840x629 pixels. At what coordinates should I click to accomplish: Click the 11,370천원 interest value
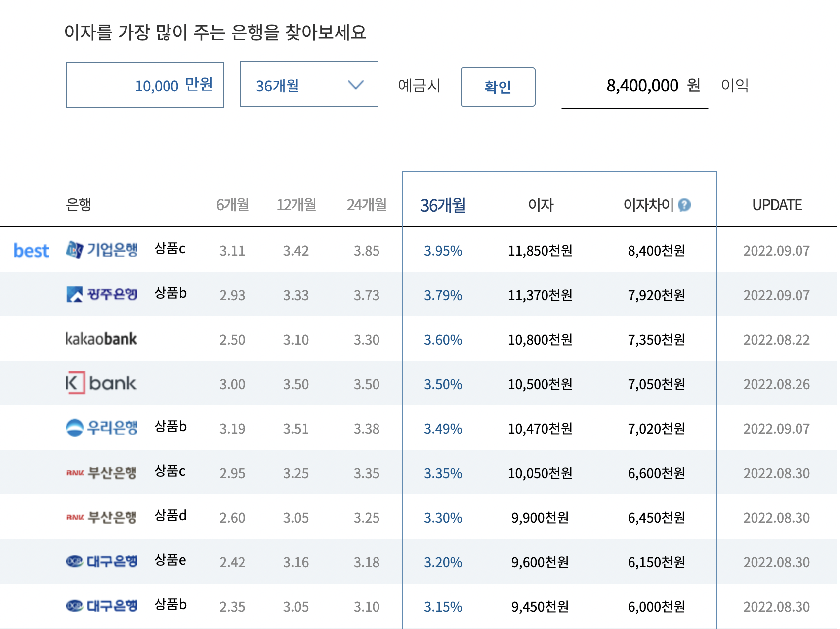click(540, 295)
